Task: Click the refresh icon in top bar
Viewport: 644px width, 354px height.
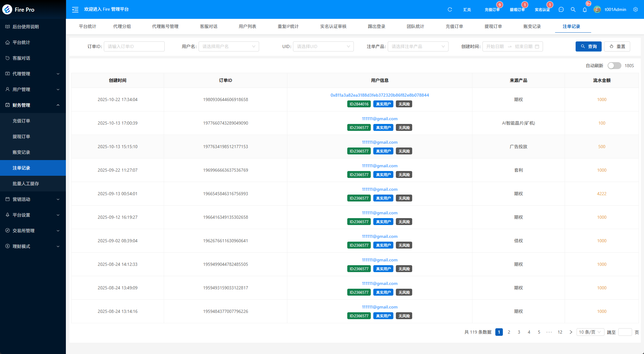Action: 450,10
